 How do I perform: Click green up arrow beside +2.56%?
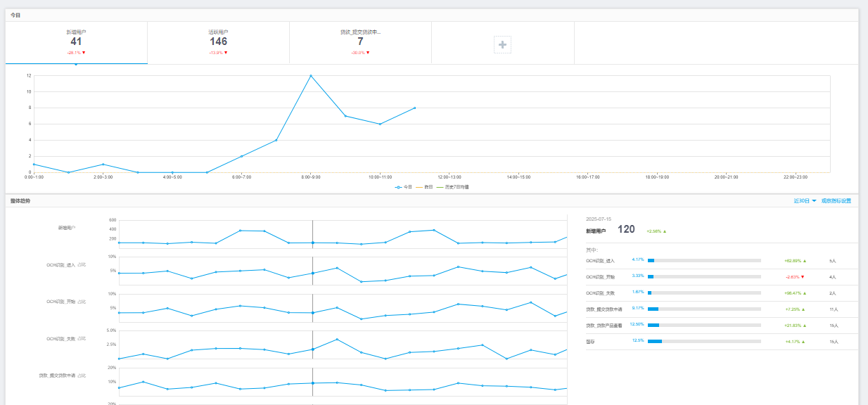click(664, 231)
